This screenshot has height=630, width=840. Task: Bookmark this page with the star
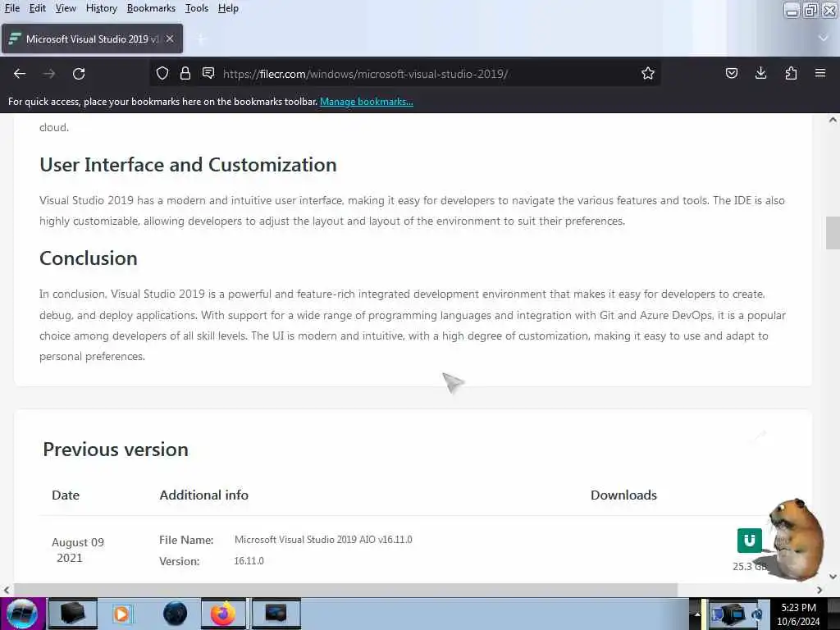pyautogui.click(x=648, y=73)
